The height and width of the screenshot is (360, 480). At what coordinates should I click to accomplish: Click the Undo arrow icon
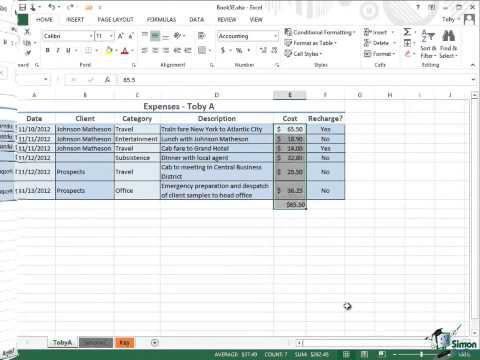[51, 7]
